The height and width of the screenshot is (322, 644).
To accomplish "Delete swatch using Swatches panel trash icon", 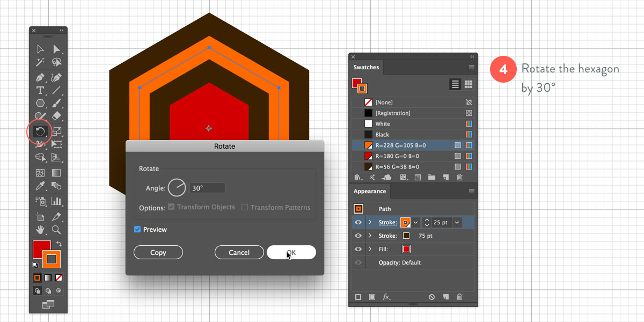I will 459,178.
